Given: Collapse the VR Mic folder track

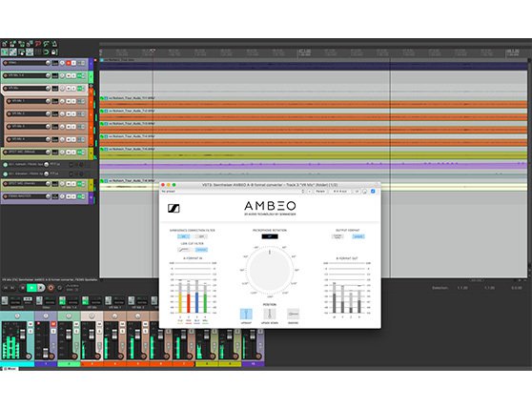Looking at the screenshot, I should 91,86.
